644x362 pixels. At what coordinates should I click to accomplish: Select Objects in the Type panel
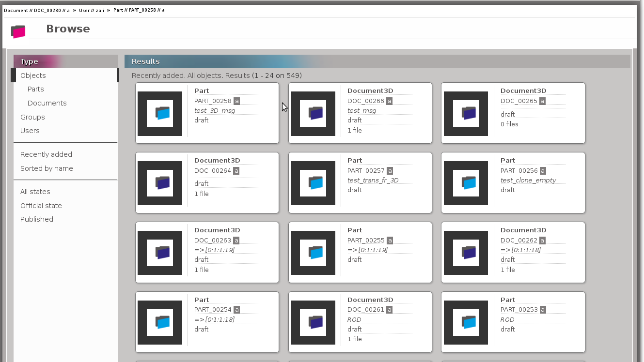click(33, 75)
